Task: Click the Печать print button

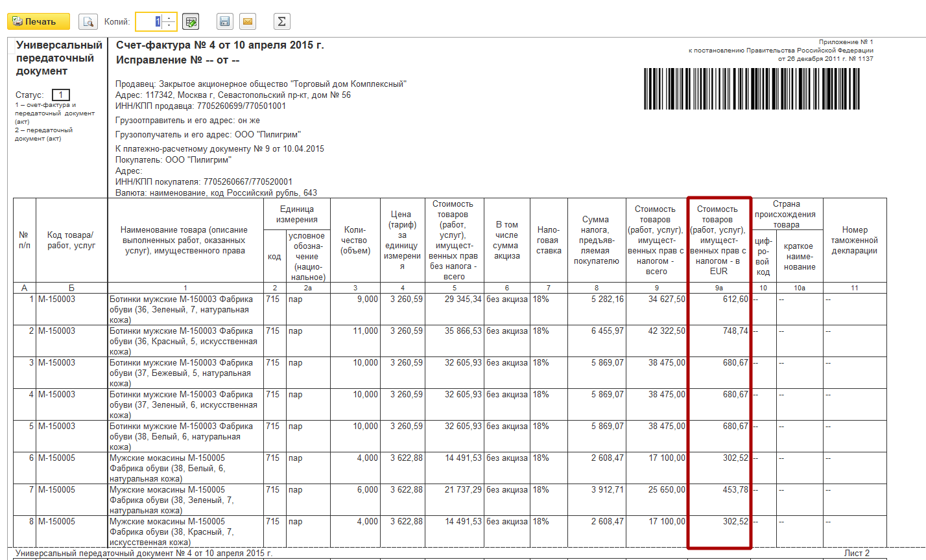Action: click(x=38, y=21)
